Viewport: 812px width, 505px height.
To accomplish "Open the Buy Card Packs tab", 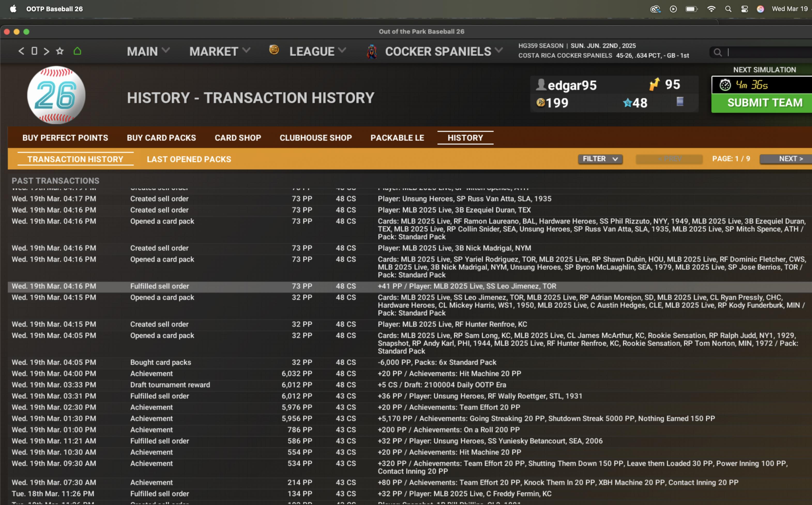I will click(x=161, y=138).
